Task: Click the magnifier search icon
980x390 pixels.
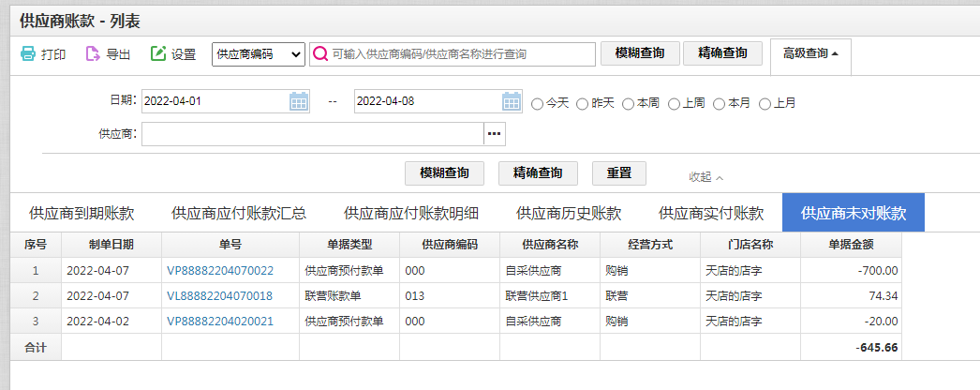Action: tap(320, 54)
